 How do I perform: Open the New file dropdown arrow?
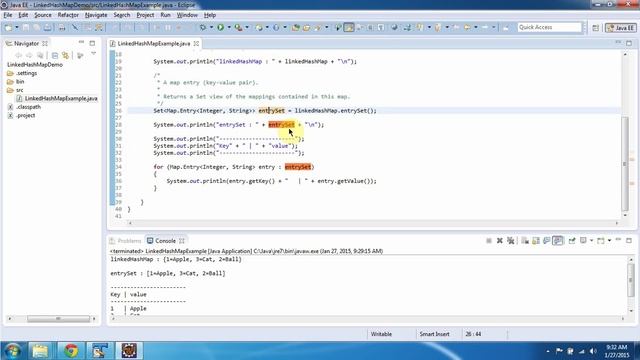click(17, 27)
